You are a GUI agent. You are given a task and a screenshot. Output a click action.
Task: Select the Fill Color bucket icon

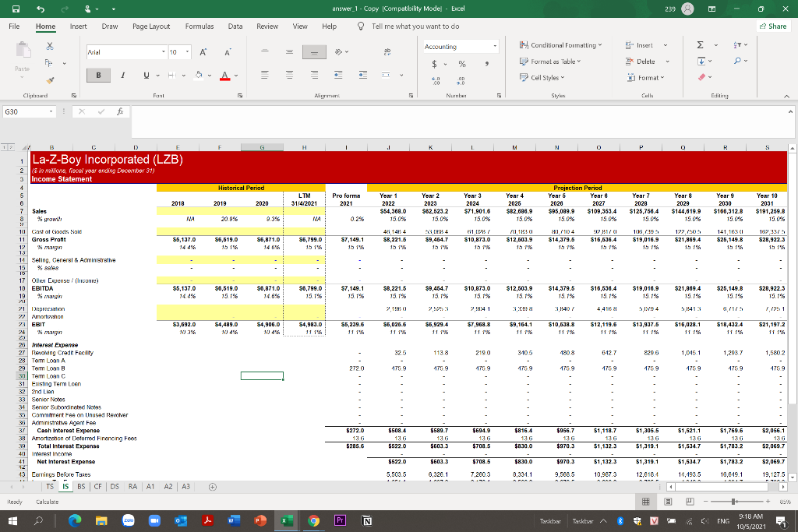coord(199,76)
